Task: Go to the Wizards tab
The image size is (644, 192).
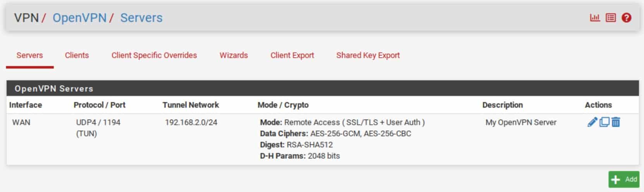Action: click(x=234, y=55)
